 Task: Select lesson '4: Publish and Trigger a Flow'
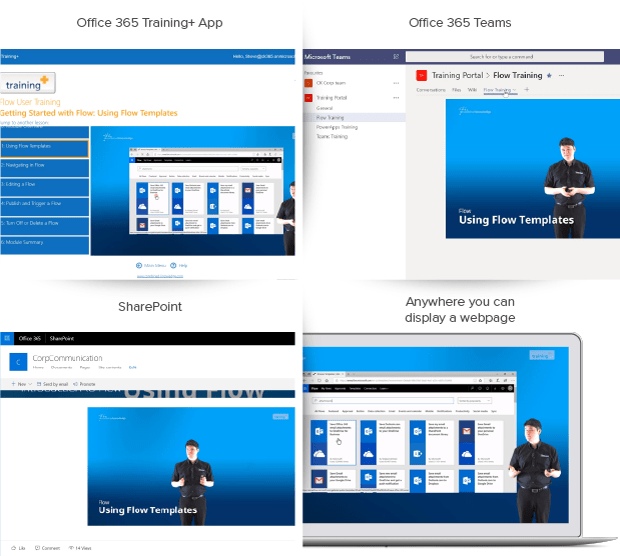[44, 206]
